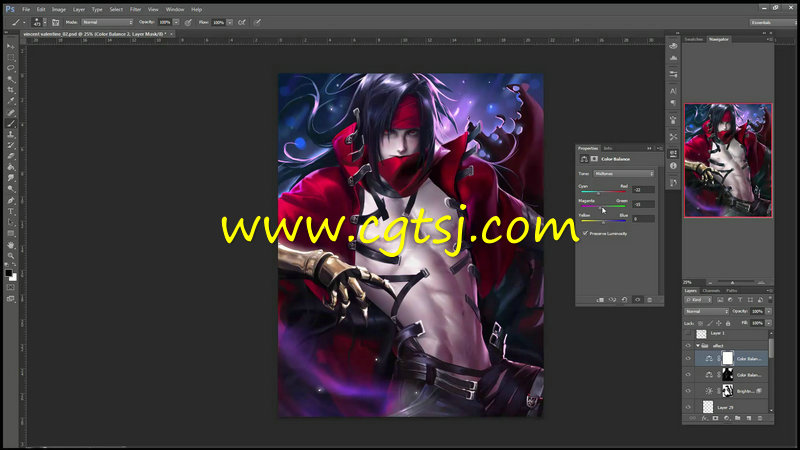Open Essentials workspace dropdown
800x450 pixels.
pos(772,22)
